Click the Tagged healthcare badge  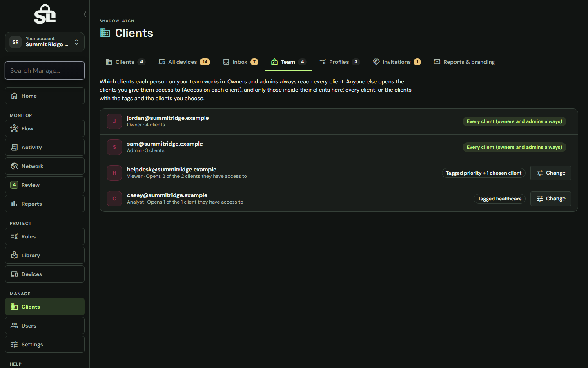point(499,199)
